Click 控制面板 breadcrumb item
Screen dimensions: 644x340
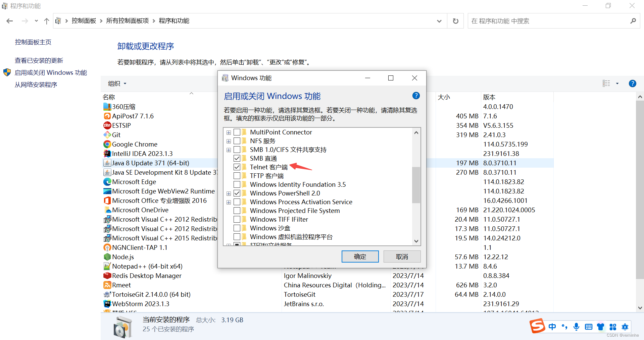tap(84, 21)
